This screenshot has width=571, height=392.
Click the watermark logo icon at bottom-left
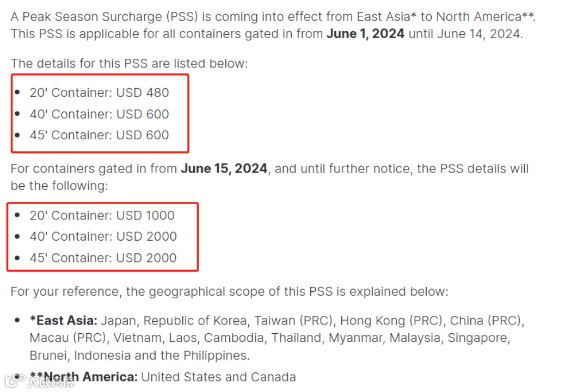(x=13, y=380)
